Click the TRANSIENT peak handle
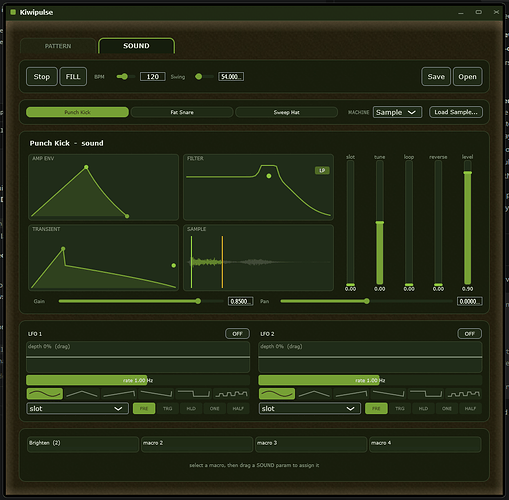 click(x=63, y=249)
